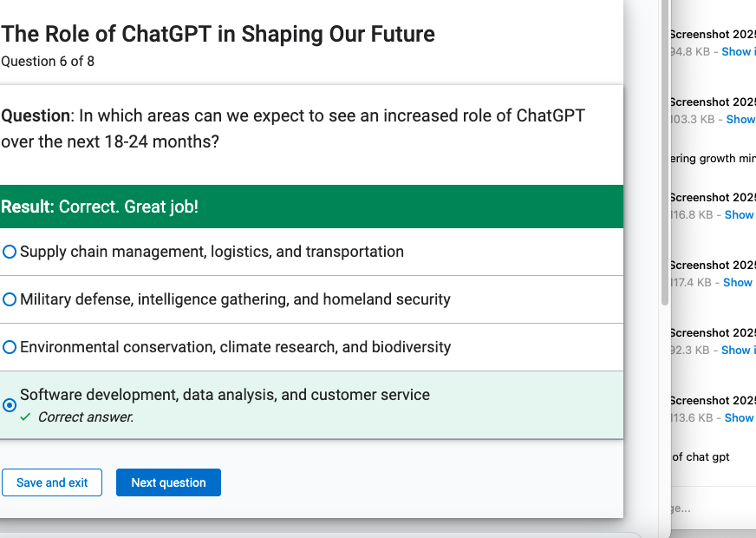
Task: Click the quiz title heading
Action: [x=218, y=34]
